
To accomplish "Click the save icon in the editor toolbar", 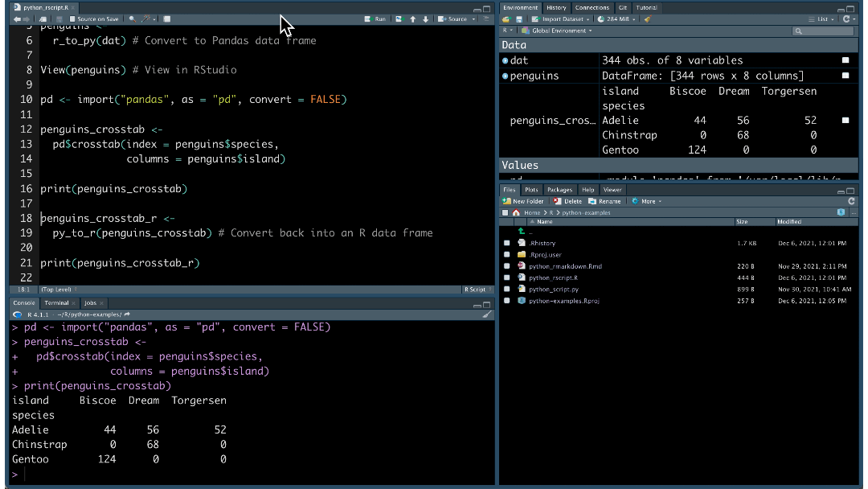I will (x=58, y=18).
